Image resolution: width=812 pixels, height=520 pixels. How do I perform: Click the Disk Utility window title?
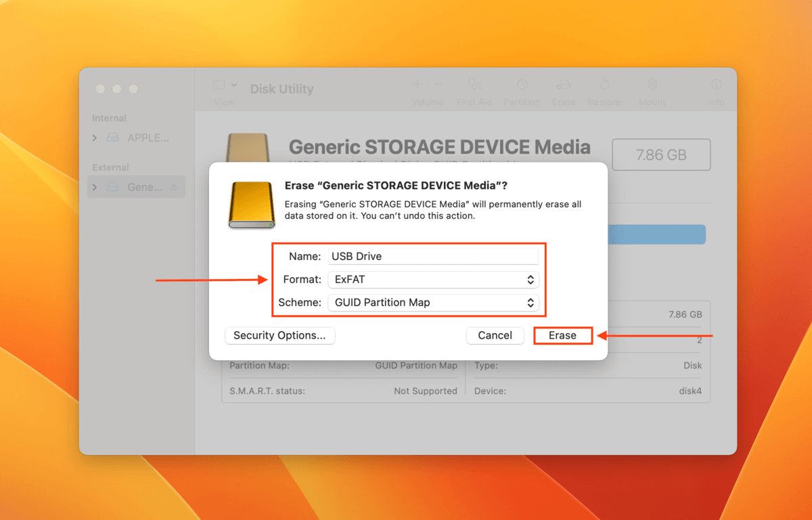(x=282, y=89)
